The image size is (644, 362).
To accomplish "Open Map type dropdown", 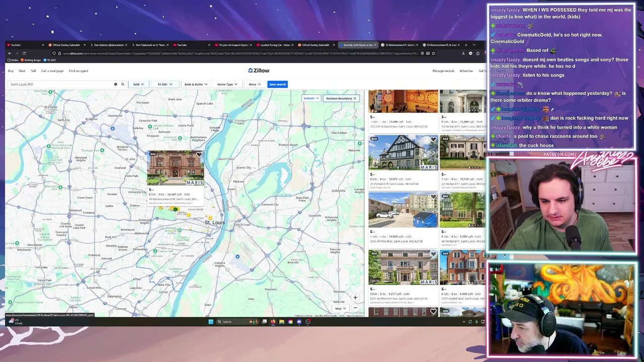I will (x=340, y=308).
